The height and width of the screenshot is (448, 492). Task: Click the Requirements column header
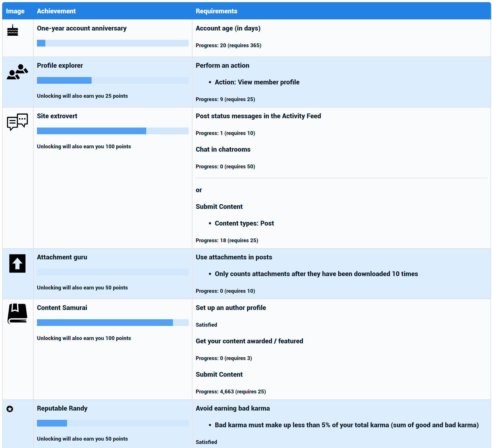point(216,11)
